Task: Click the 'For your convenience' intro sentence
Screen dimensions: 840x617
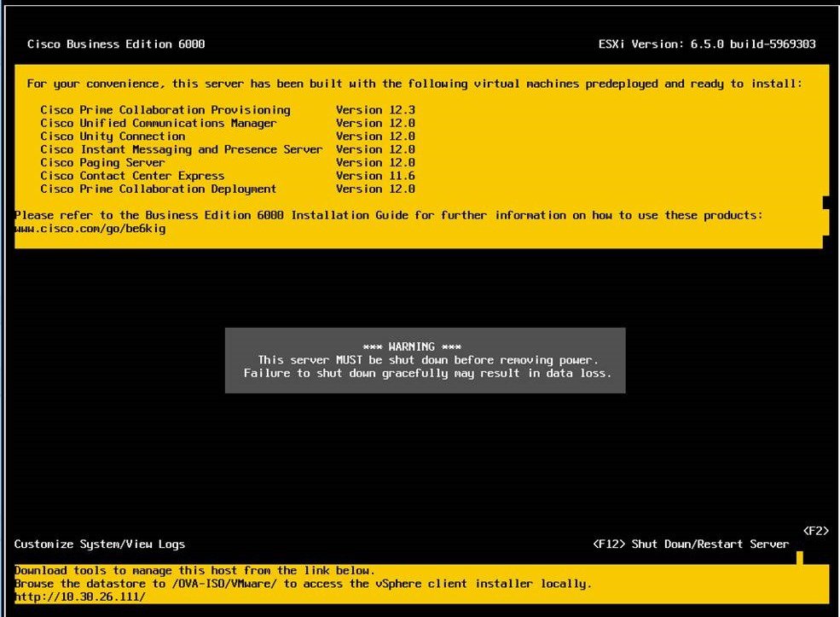Action: tap(414, 84)
